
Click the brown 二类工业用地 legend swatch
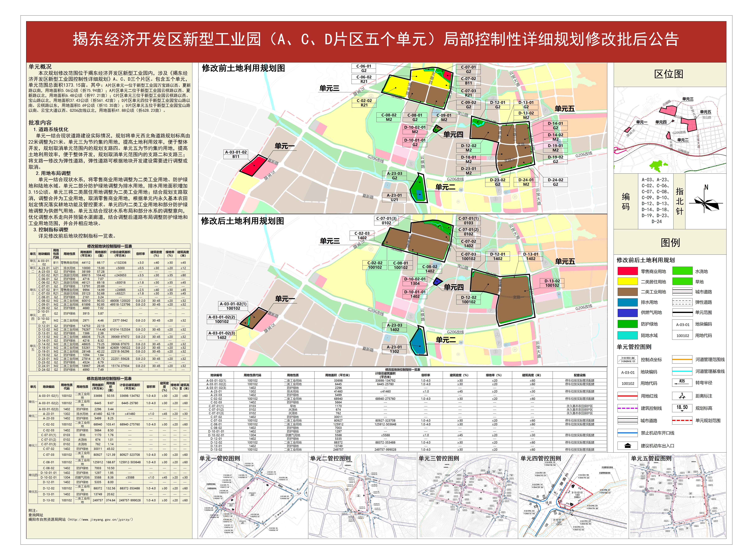click(x=627, y=292)
